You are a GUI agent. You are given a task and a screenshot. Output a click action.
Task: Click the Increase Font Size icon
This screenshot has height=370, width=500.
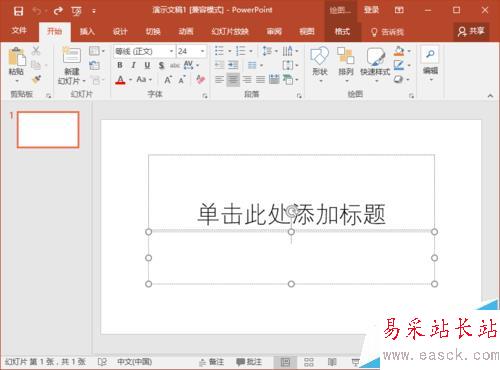pos(168,80)
